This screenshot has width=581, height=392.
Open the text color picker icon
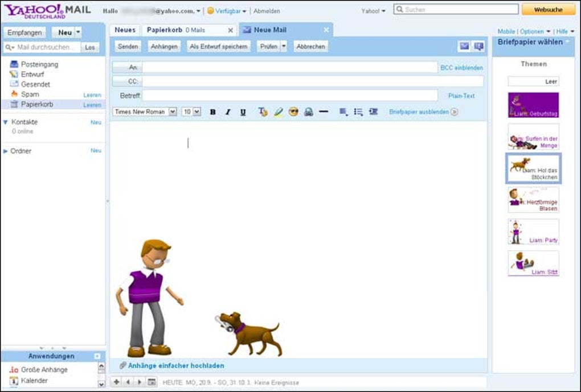coord(263,113)
